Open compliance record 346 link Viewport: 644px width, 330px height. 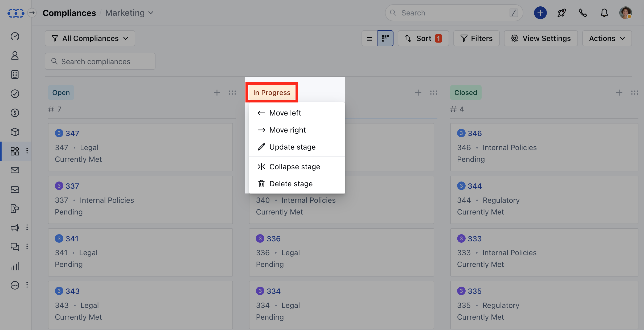pyautogui.click(x=475, y=133)
